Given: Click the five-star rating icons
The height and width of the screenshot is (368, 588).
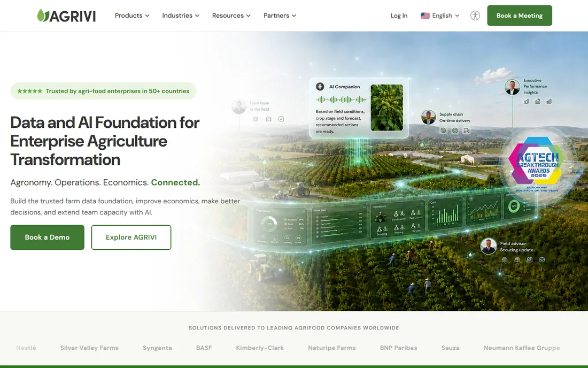Looking at the screenshot, I should 29,91.
